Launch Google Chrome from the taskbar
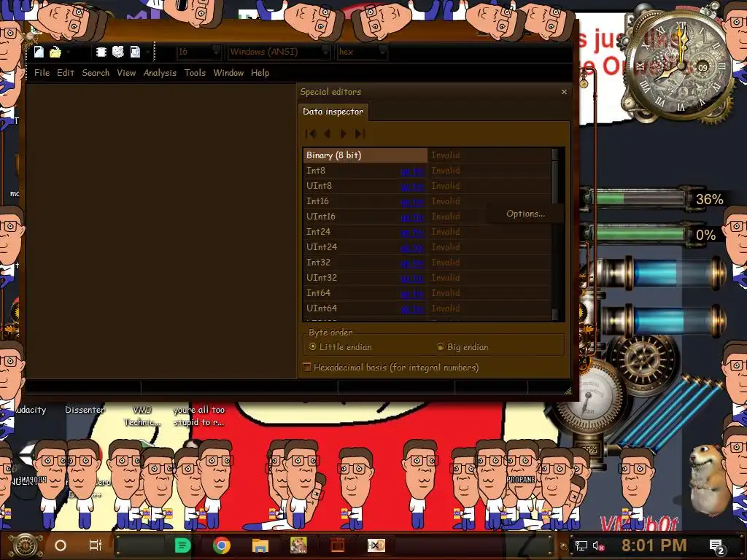The width and height of the screenshot is (747, 560). click(222, 545)
